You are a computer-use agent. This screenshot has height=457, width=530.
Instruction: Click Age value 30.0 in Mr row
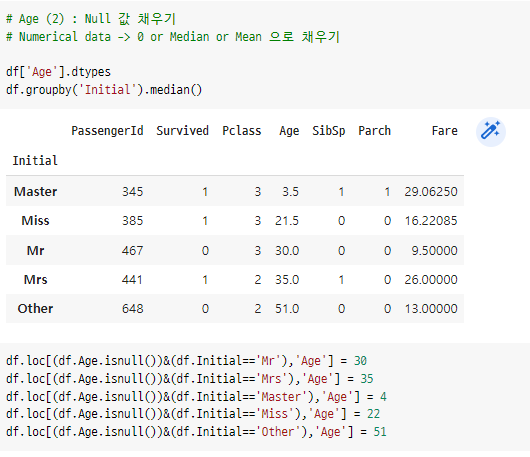coord(287,250)
